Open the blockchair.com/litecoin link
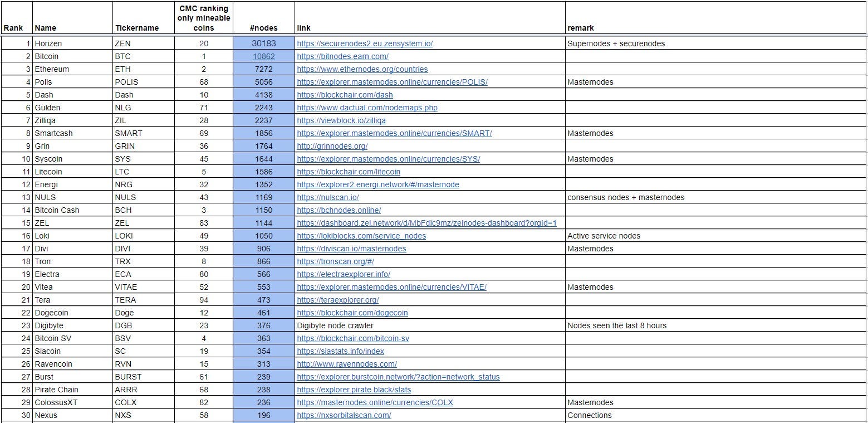The image size is (868, 423). click(x=349, y=172)
